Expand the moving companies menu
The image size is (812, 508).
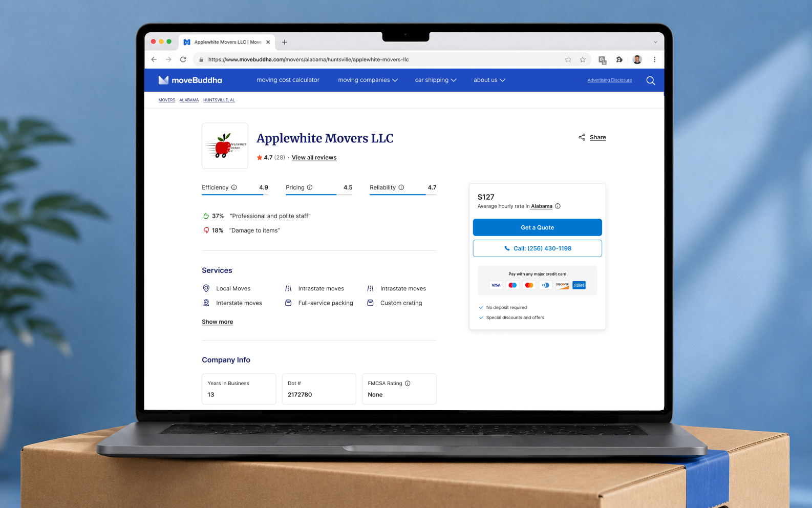tap(368, 80)
